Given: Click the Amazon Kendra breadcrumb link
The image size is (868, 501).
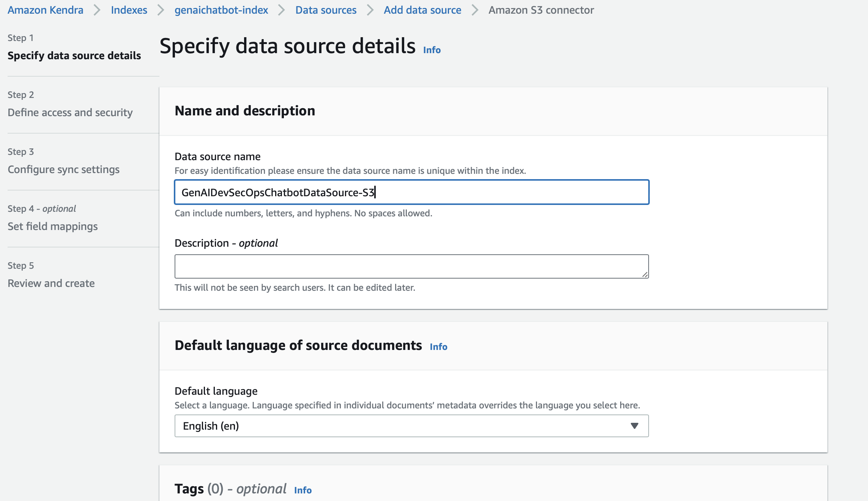Looking at the screenshot, I should [x=46, y=10].
